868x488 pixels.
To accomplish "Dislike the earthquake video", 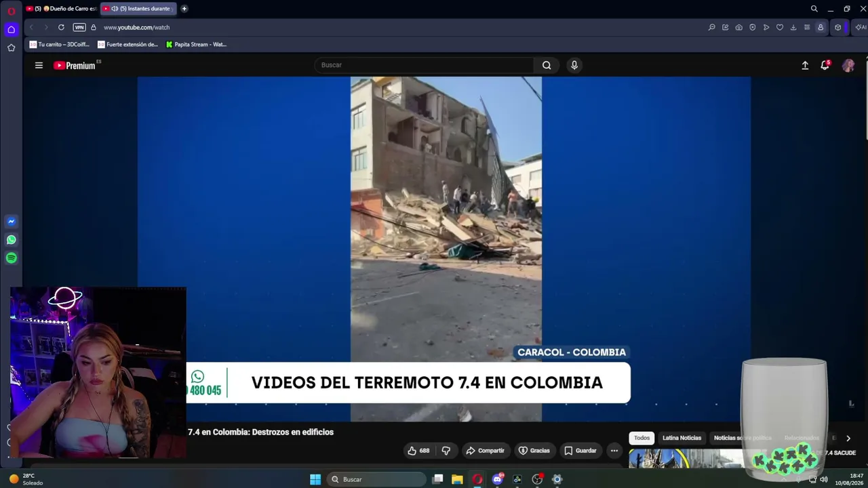I will [446, 451].
